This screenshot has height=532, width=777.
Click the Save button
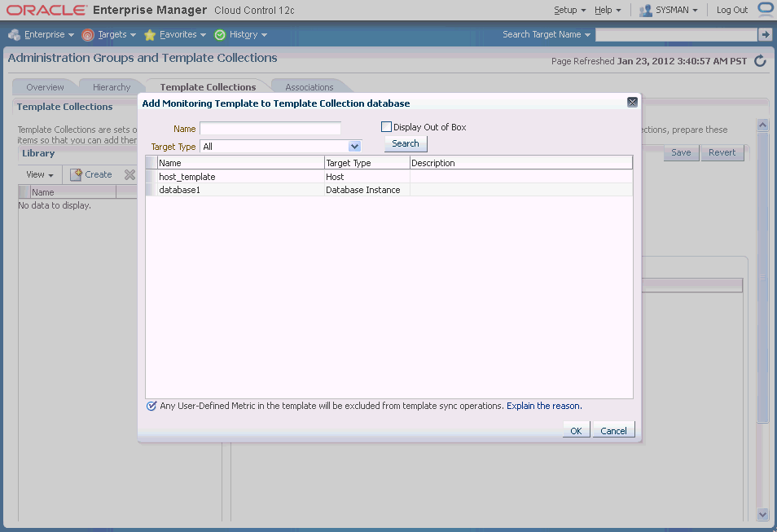(681, 152)
